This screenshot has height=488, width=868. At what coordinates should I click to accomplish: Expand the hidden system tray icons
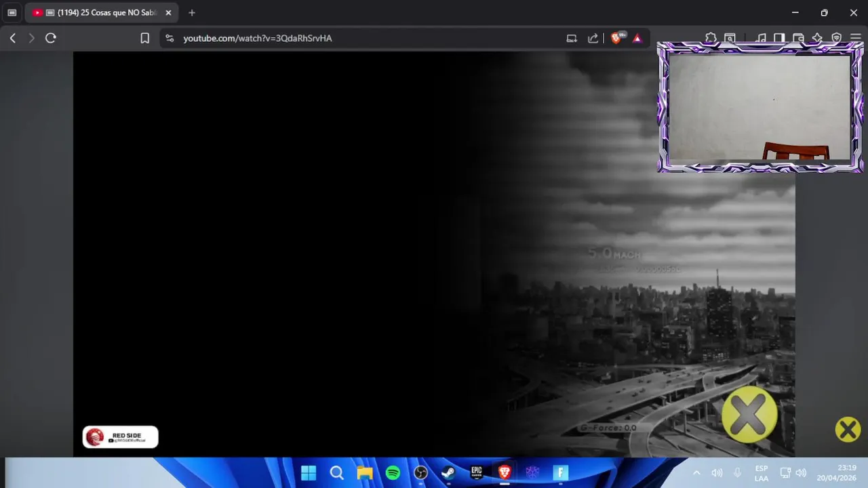[696, 473]
